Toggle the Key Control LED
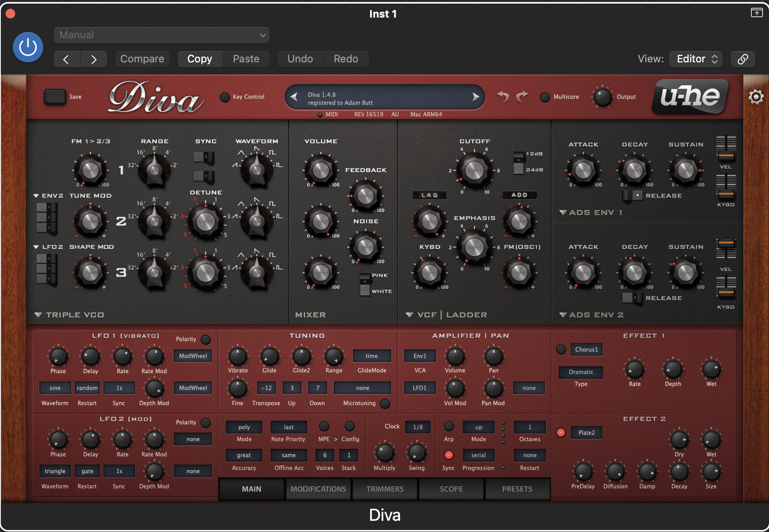 [225, 97]
